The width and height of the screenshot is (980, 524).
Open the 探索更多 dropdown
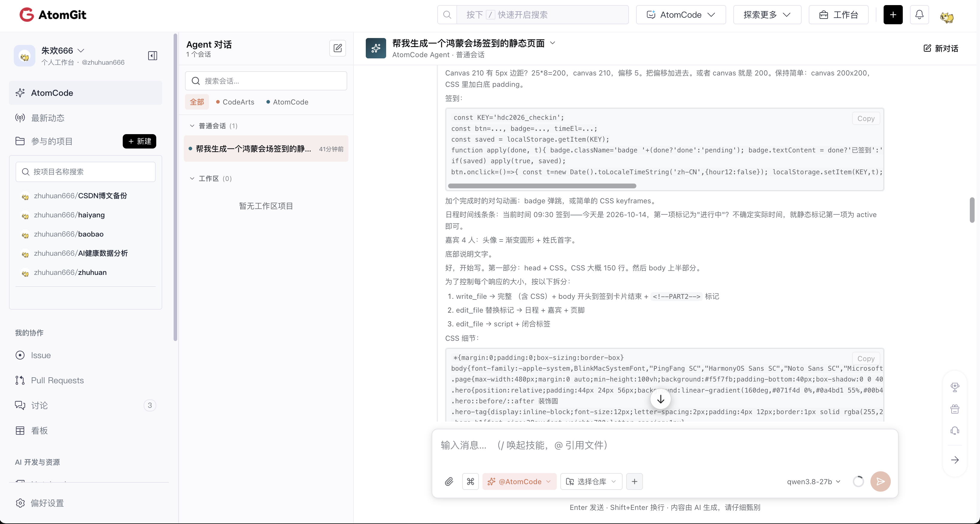click(767, 15)
